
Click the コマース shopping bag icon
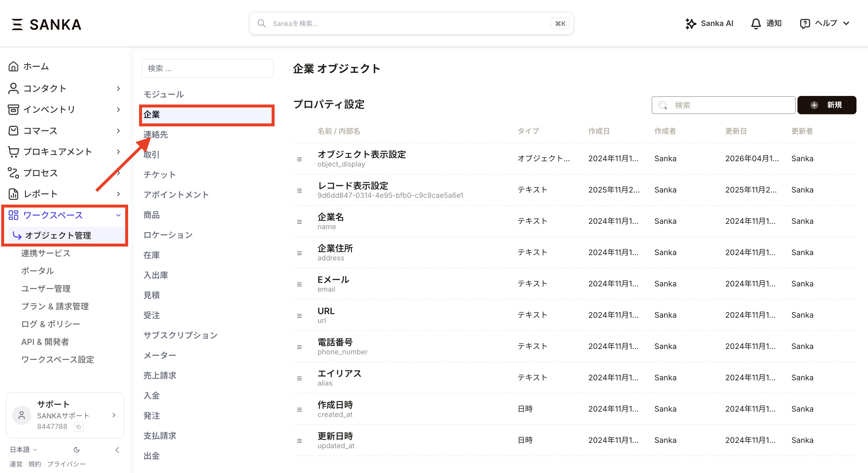pos(13,131)
